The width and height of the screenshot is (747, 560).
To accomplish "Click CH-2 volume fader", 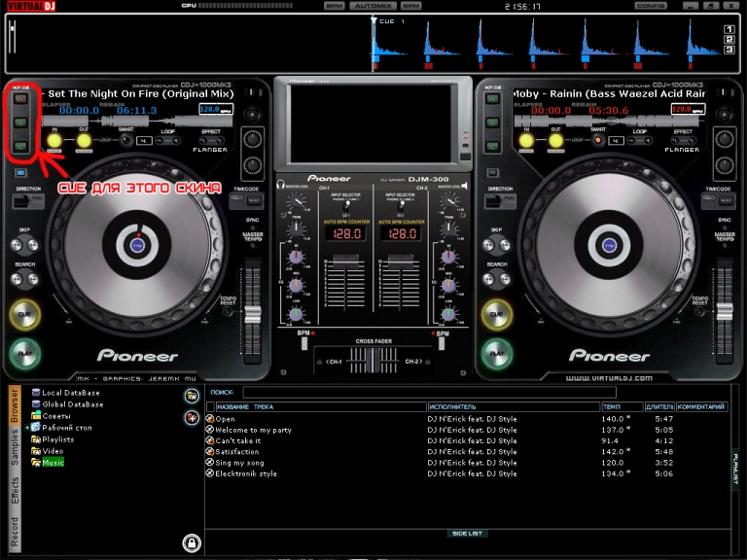I will click(x=401, y=262).
